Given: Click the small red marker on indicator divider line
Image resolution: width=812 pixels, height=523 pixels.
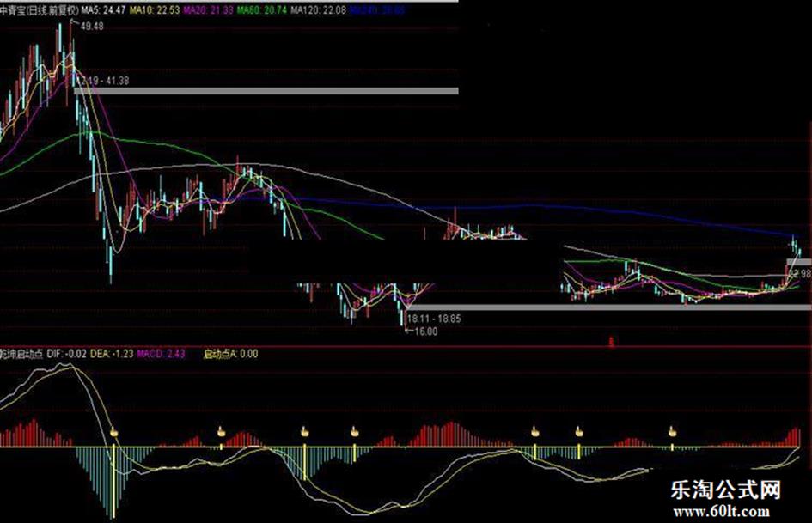Looking at the screenshot, I should coord(611,341).
